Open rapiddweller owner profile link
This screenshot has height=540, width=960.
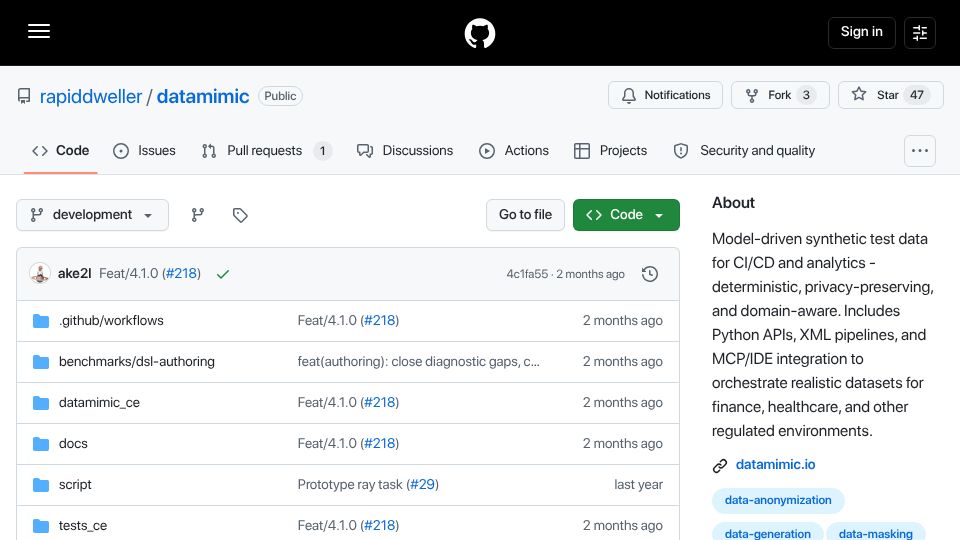click(91, 96)
